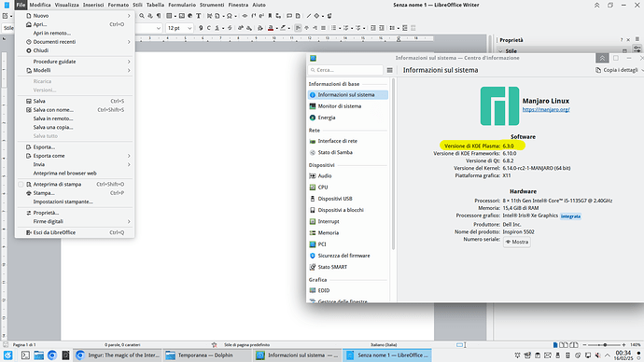Click the increase indent icon
This screenshot has width=644, height=362.
point(373,28)
